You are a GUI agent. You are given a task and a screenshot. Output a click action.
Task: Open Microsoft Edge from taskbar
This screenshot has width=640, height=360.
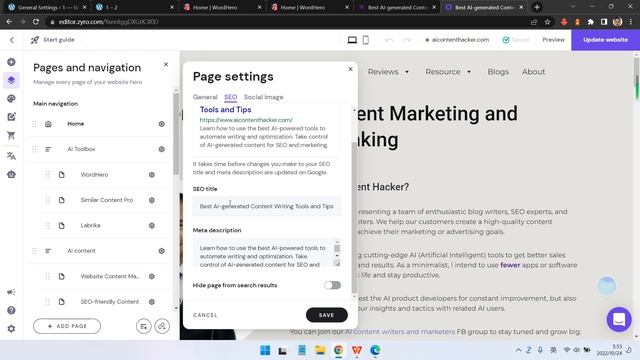[375, 350]
